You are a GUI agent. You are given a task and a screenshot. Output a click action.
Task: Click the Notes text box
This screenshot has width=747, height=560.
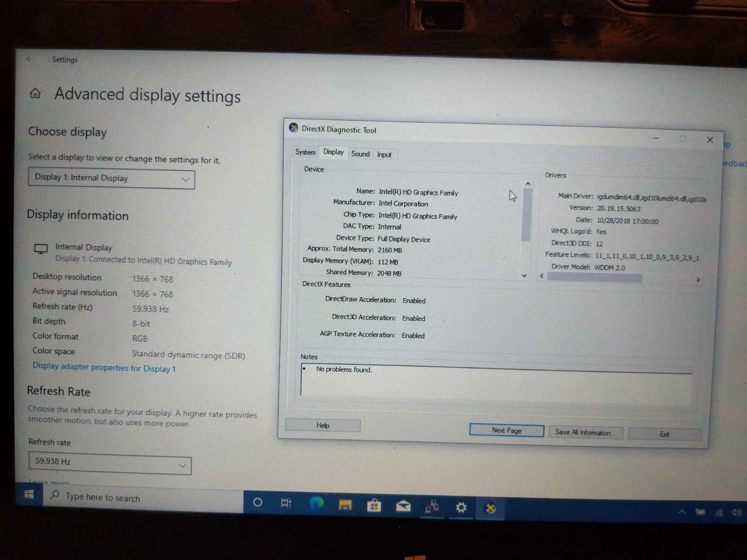click(x=497, y=383)
